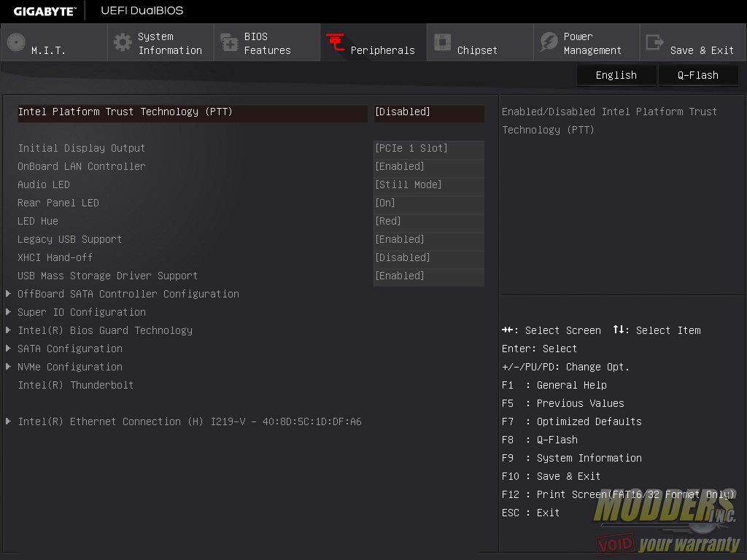Click the red Peripherals icon

(336, 42)
